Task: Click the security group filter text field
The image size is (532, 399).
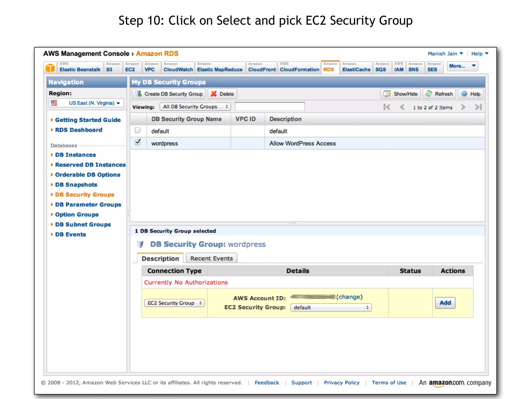Action: point(270,107)
